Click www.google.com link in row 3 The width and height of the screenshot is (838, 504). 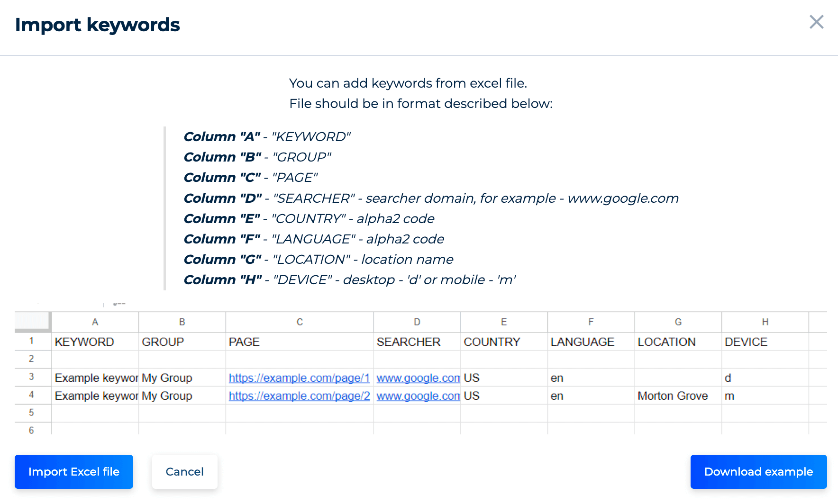click(x=418, y=378)
